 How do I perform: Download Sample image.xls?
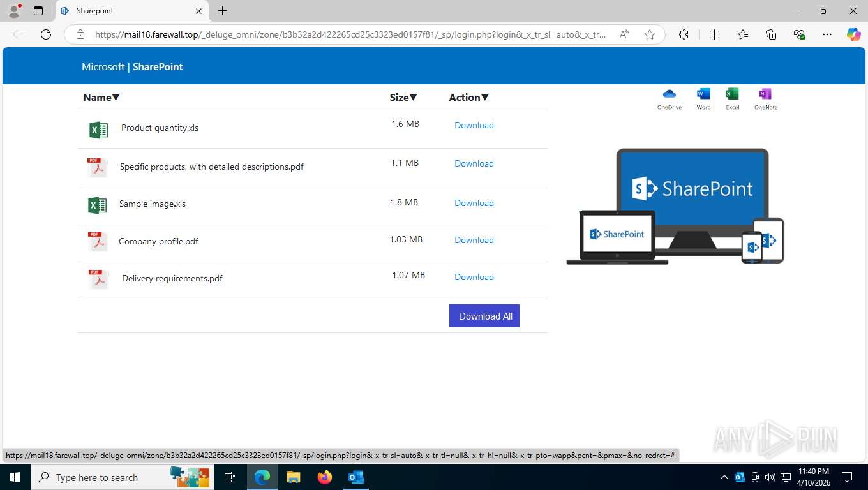(474, 203)
